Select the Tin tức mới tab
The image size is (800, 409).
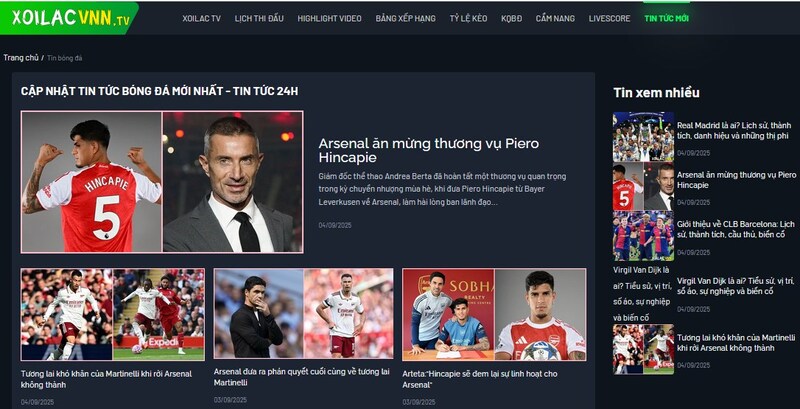coord(666,18)
